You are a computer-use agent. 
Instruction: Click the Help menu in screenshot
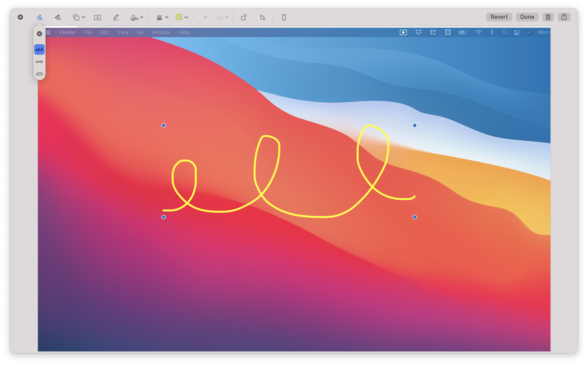pyautogui.click(x=184, y=32)
